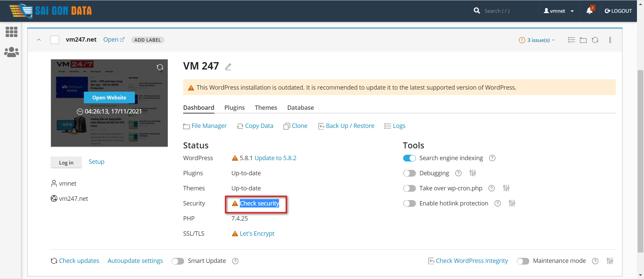Open the users group icon in sidebar
This screenshot has width=644, height=279.
click(x=11, y=52)
